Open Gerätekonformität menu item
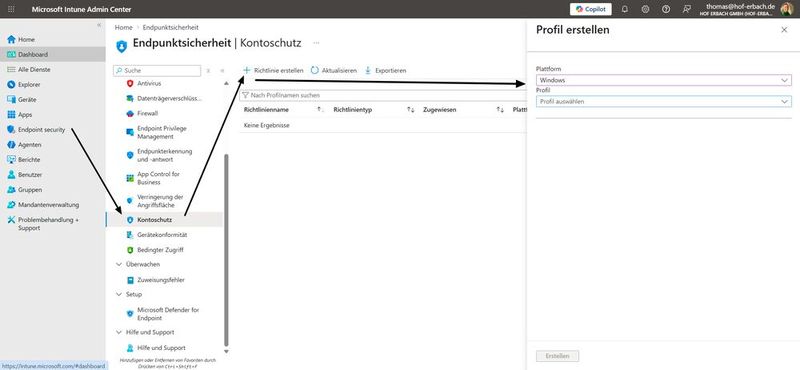 click(162, 235)
